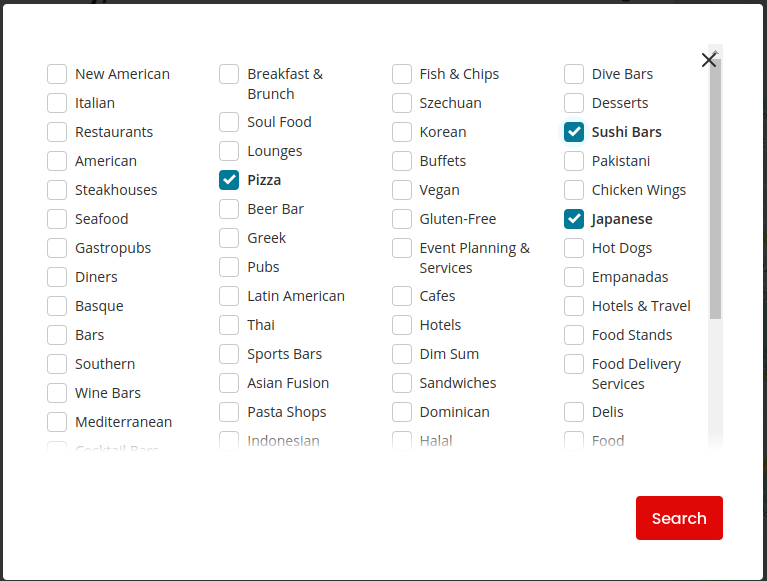Enable the Wine Bars checkbox
Screen dimensions: 767x581
[x=57, y=393]
